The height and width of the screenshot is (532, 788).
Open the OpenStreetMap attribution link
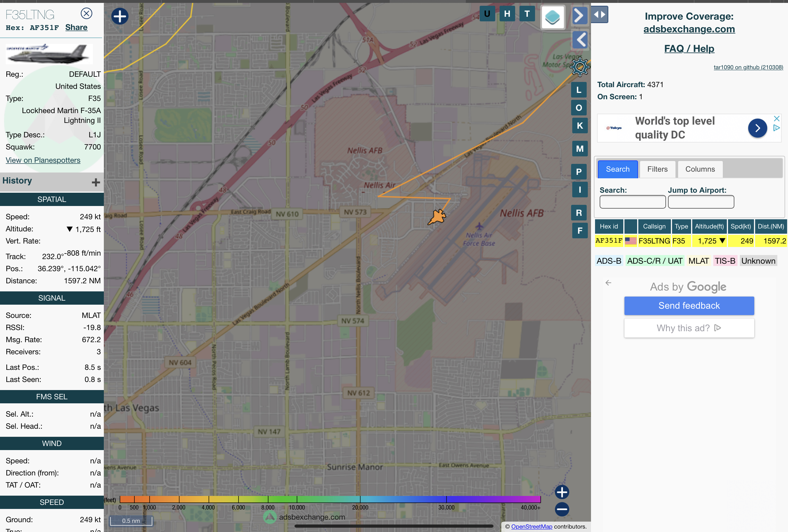point(531,526)
